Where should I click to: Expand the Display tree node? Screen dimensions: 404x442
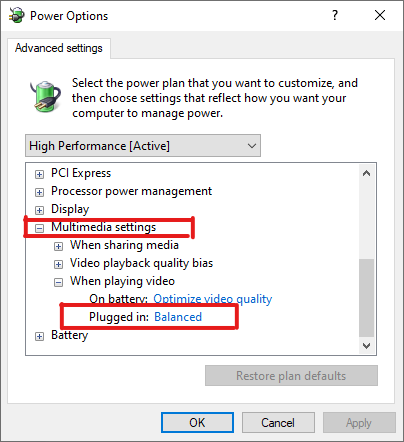point(39,210)
